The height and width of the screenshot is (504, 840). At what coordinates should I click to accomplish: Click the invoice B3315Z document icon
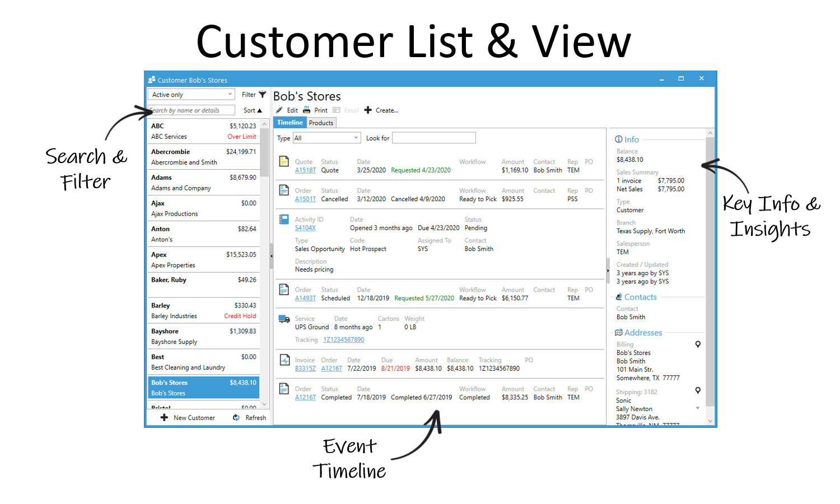point(284,360)
